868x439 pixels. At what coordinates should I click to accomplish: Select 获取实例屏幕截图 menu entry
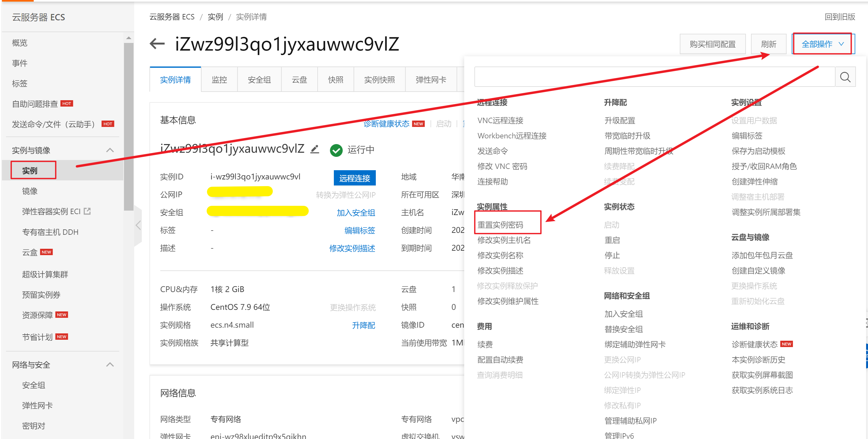click(x=762, y=375)
